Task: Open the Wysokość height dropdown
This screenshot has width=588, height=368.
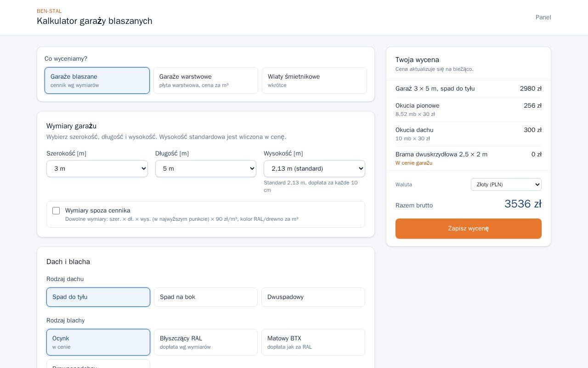Action: 314,169
